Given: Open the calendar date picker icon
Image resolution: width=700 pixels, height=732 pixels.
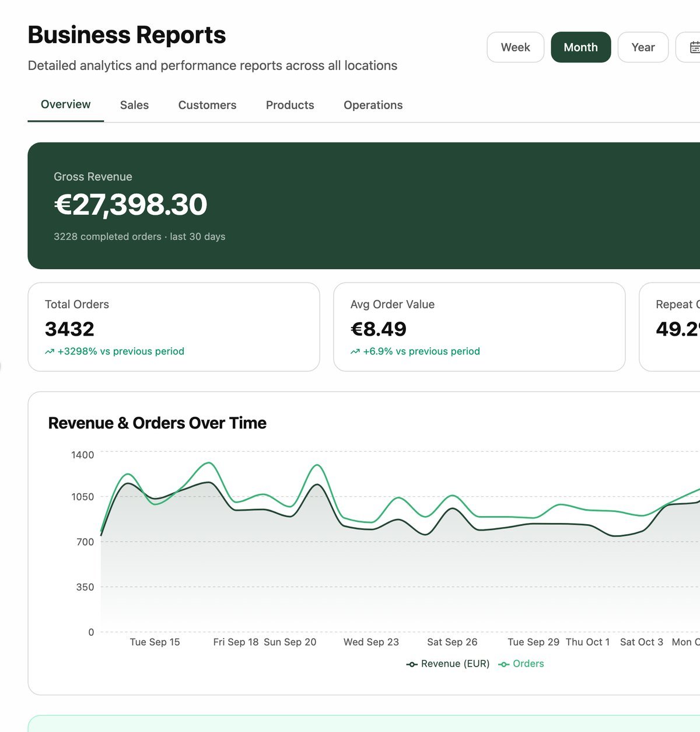Looking at the screenshot, I should [694, 47].
